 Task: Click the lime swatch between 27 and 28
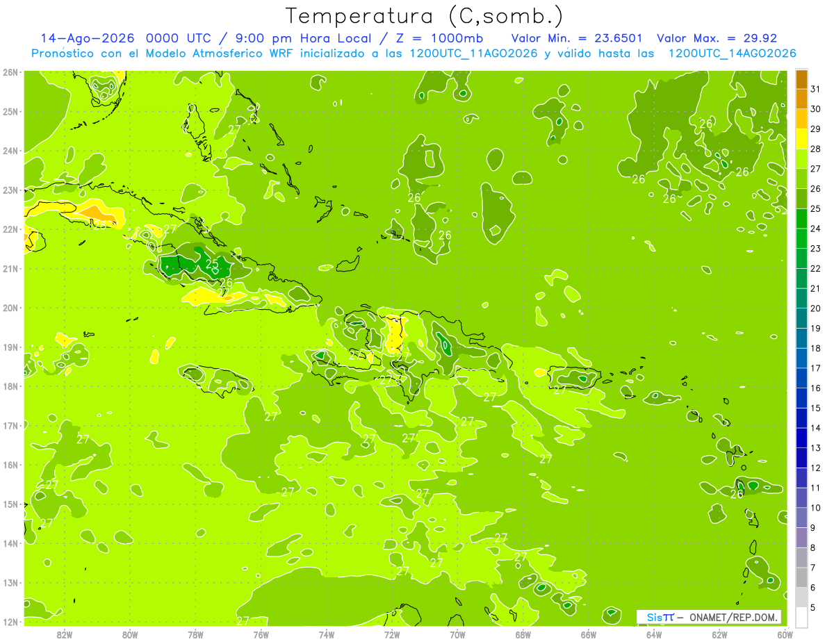click(801, 159)
